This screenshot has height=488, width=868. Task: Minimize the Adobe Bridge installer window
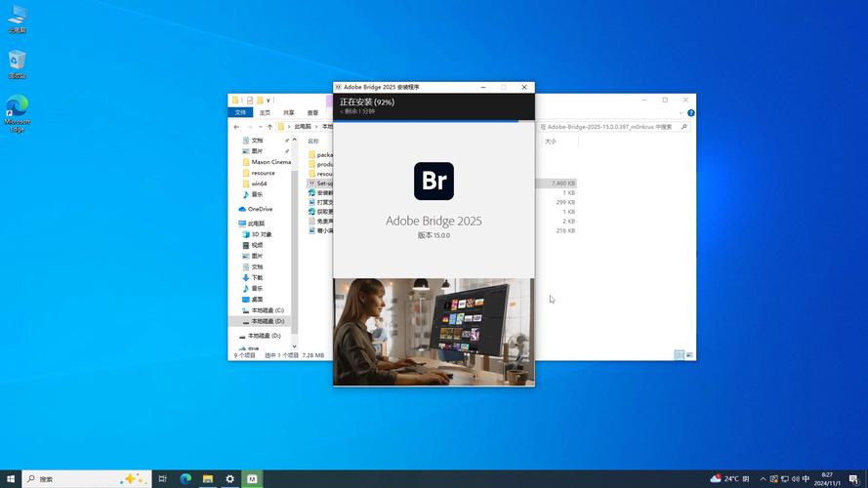(x=483, y=87)
